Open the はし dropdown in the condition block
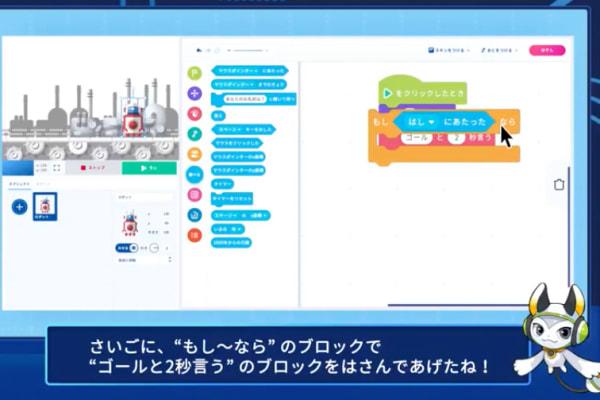This screenshot has height=400, width=600. 421,122
